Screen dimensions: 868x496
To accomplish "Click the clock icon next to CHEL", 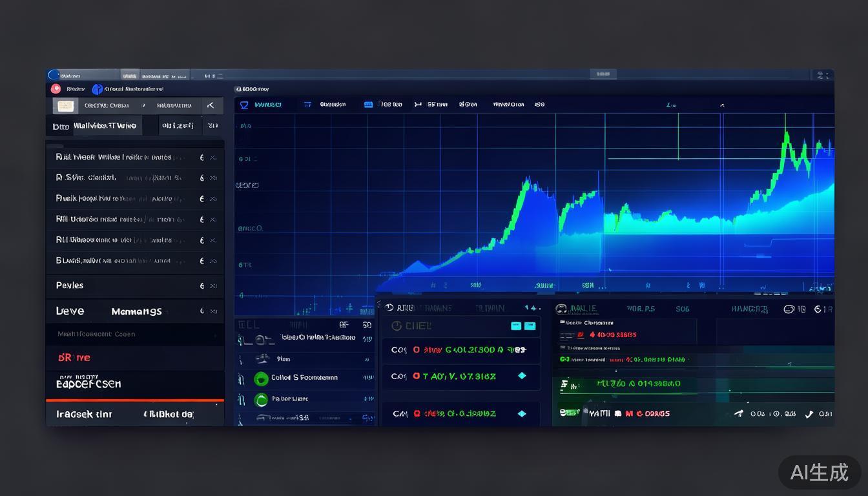I will [x=396, y=326].
